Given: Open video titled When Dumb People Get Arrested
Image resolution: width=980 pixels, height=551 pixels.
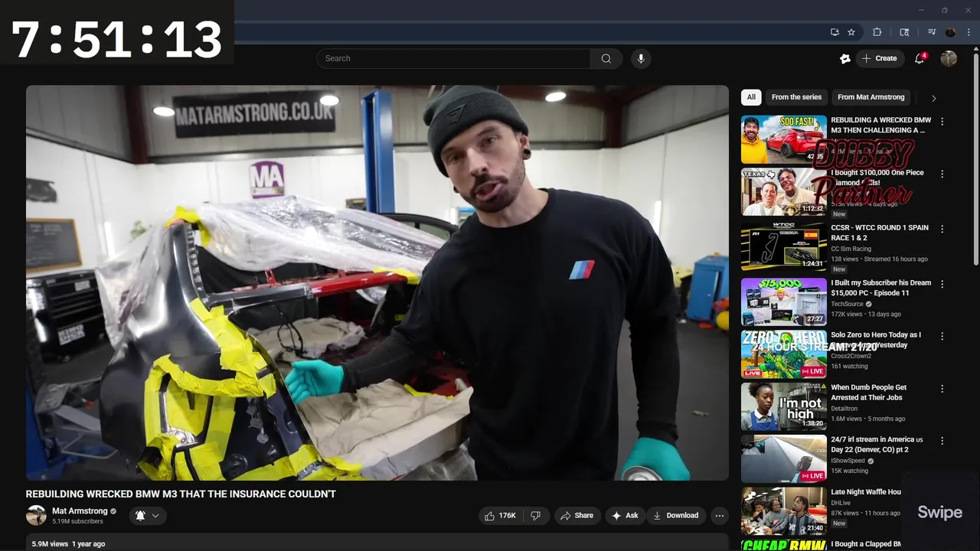Looking at the screenshot, I should point(869,393).
